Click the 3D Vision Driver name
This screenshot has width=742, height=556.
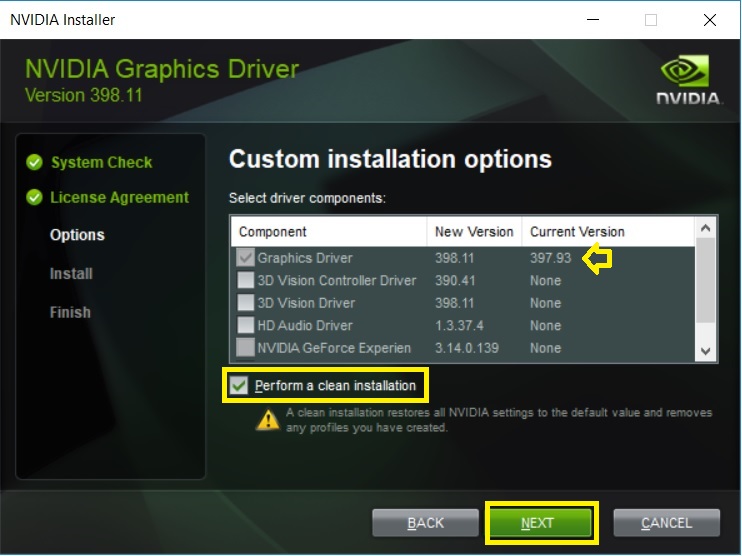click(306, 303)
